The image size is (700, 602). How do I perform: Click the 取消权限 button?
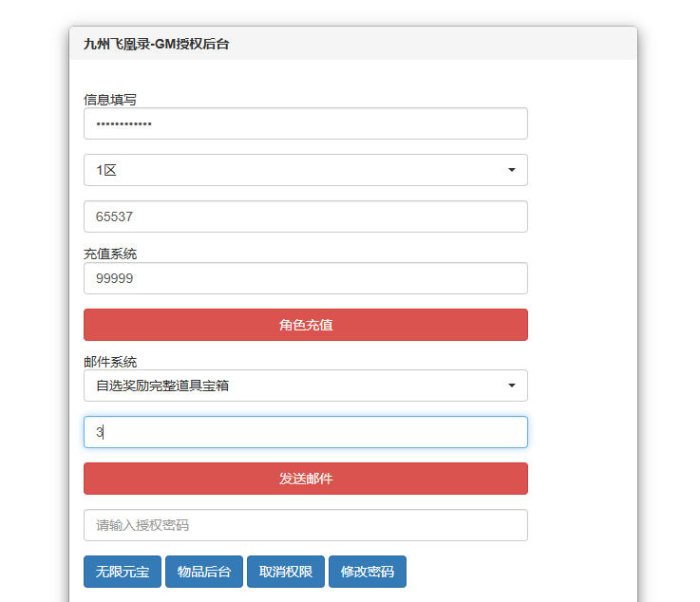(286, 572)
